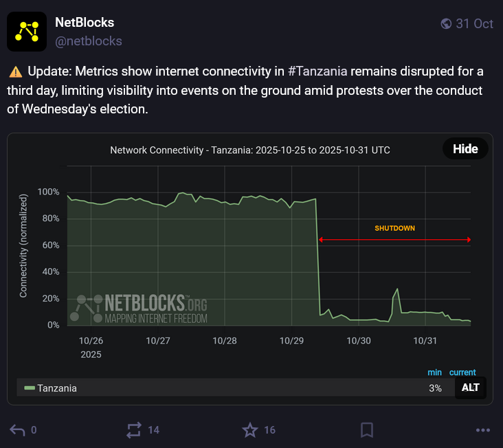Screen dimensions: 503x448
Task: Click the post body text to expand
Action: (206, 91)
